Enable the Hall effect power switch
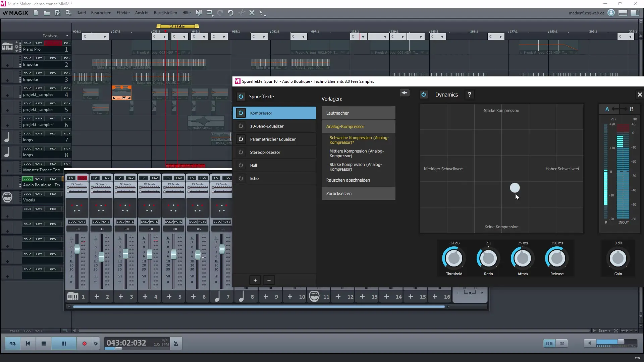Image resolution: width=644 pixels, height=362 pixels. (241, 165)
